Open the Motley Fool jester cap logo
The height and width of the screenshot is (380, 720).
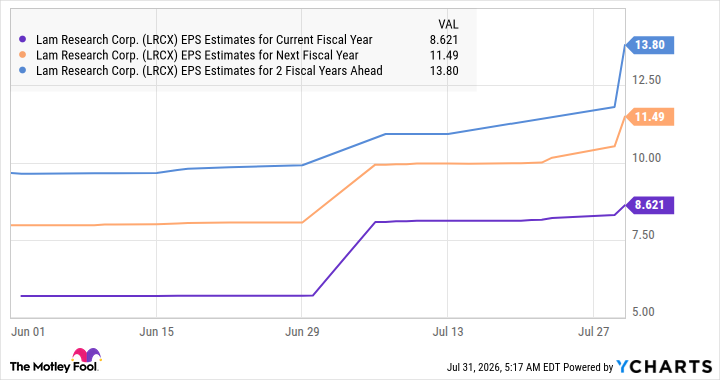pyautogui.click(x=86, y=356)
